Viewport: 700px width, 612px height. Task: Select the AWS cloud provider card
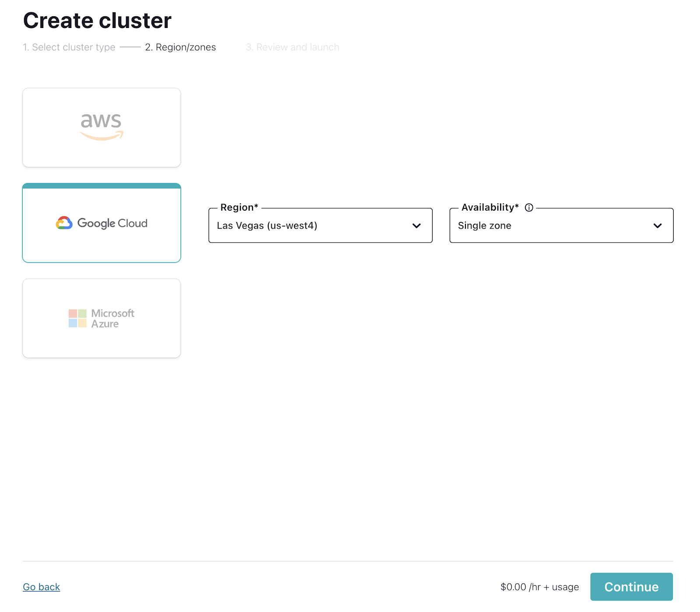pyautogui.click(x=101, y=127)
